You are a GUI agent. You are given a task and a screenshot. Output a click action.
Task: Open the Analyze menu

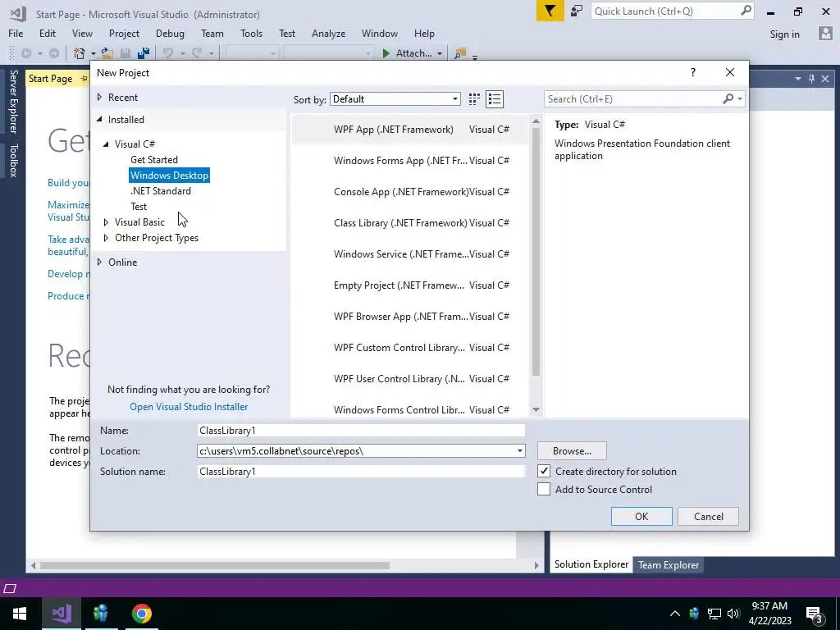(x=328, y=33)
